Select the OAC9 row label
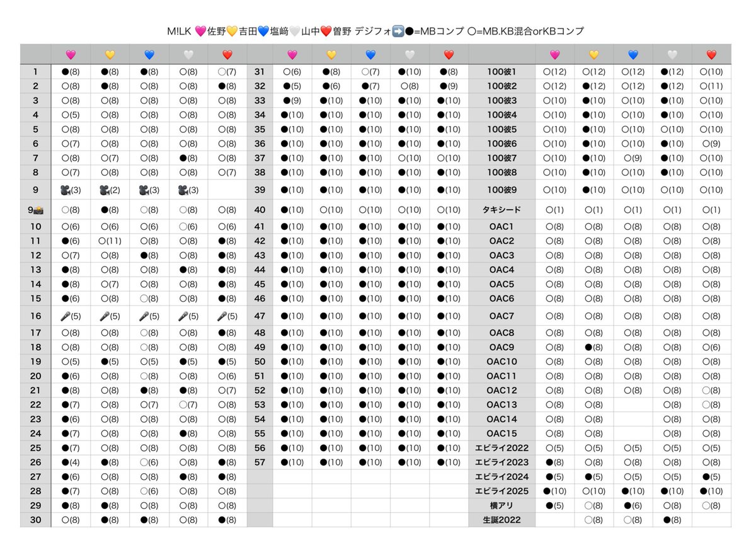The width and height of the screenshot is (756, 555). 502,346
